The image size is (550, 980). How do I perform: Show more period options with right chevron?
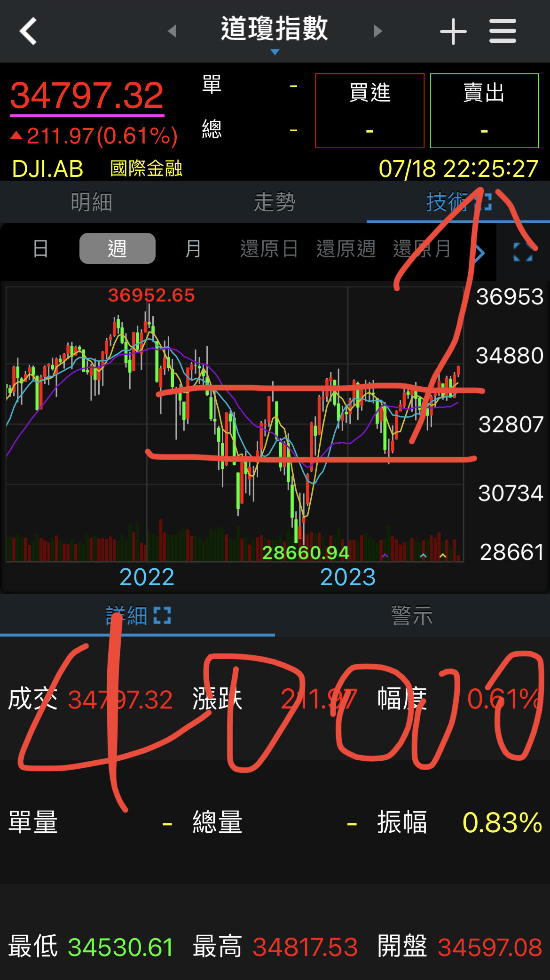(479, 253)
